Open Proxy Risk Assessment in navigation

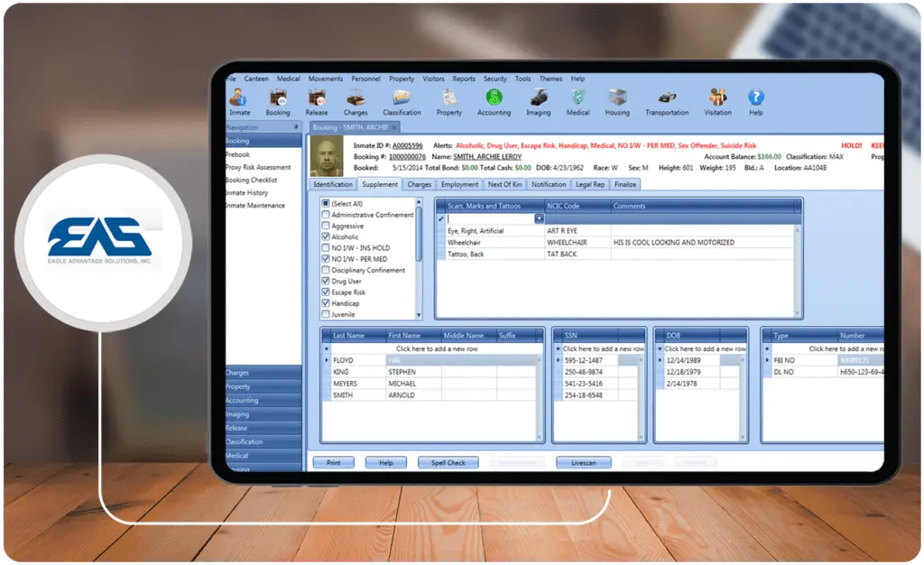click(x=258, y=167)
